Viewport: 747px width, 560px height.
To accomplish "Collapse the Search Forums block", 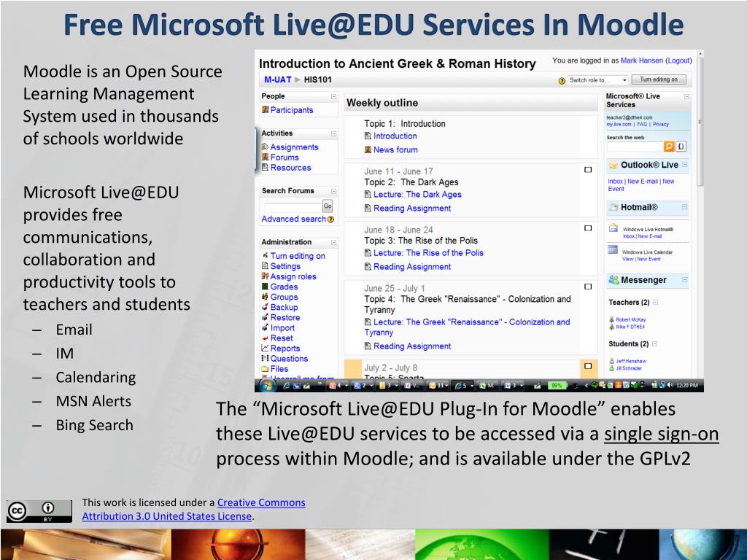I will tap(333, 192).
